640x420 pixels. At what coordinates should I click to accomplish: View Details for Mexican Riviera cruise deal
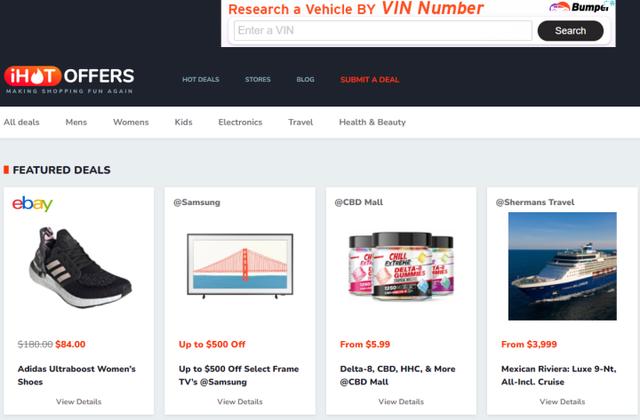coord(562,402)
